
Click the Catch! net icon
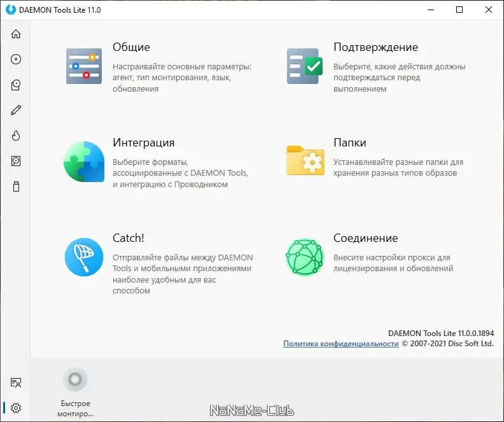pos(84,257)
